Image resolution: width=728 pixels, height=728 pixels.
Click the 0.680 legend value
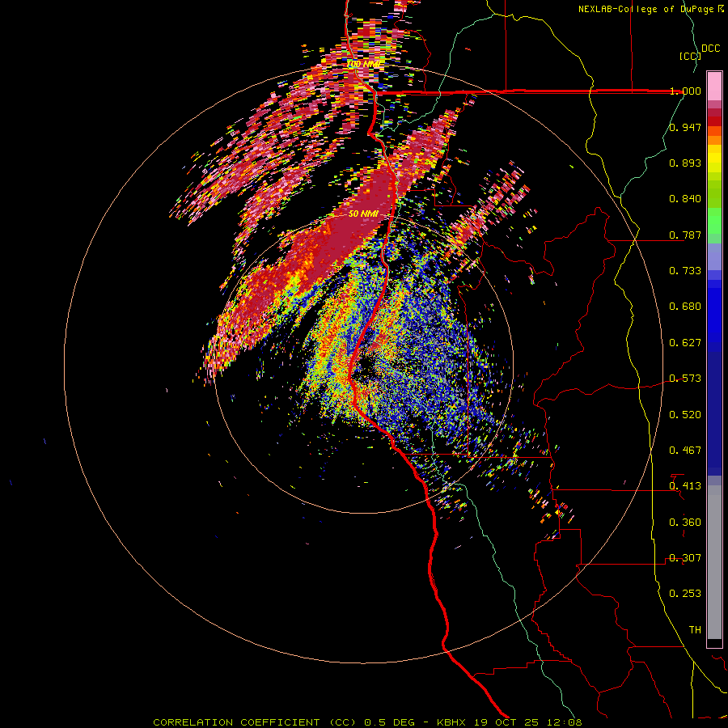(x=685, y=307)
